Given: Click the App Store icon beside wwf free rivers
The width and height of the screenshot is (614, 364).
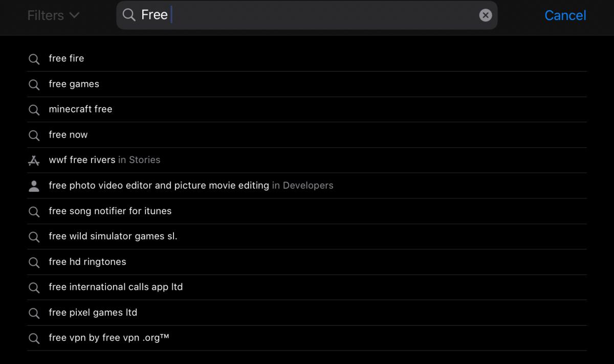Looking at the screenshot, I should point(34,161).
